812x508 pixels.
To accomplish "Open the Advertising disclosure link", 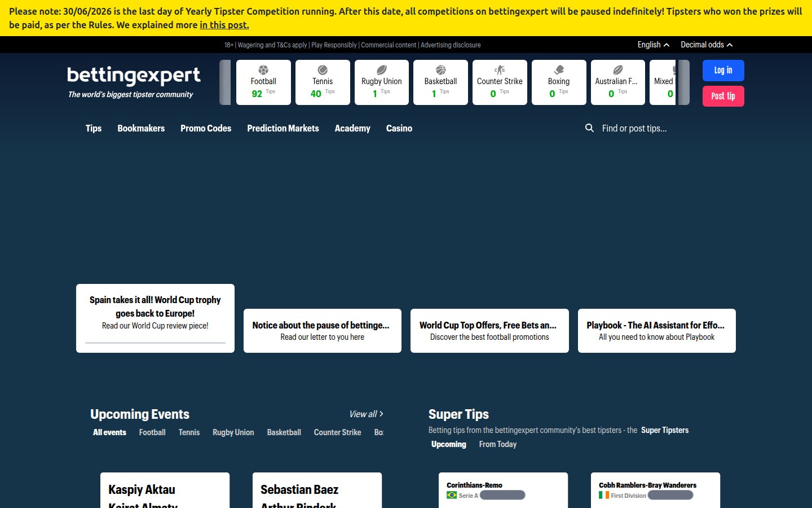I will pos(451,45).
